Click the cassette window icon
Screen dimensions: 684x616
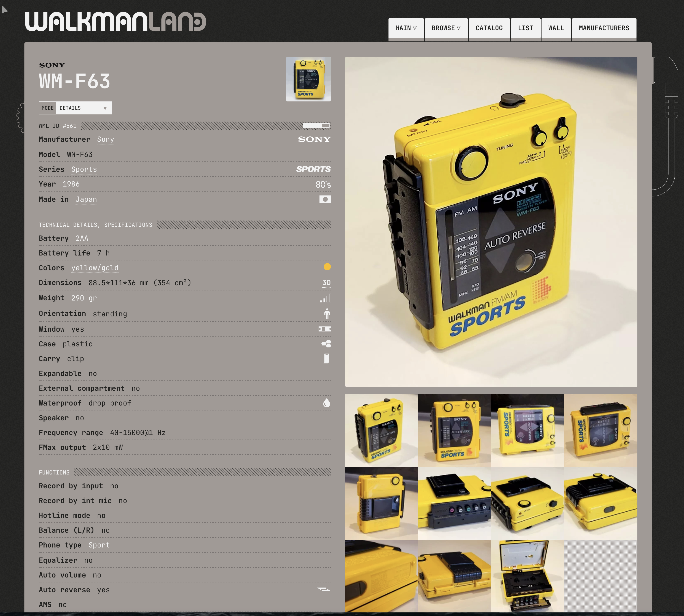click(x=325, y=329)
